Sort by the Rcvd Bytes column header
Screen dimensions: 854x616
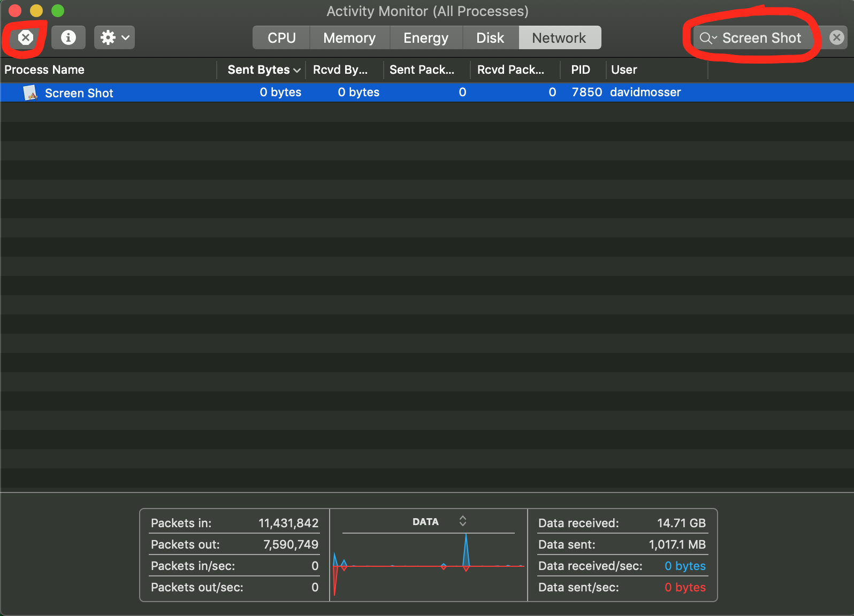click(344, 70)
